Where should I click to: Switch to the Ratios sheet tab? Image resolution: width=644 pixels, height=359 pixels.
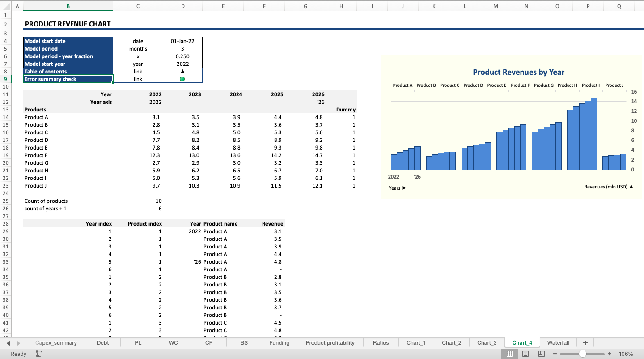(381, 343)
